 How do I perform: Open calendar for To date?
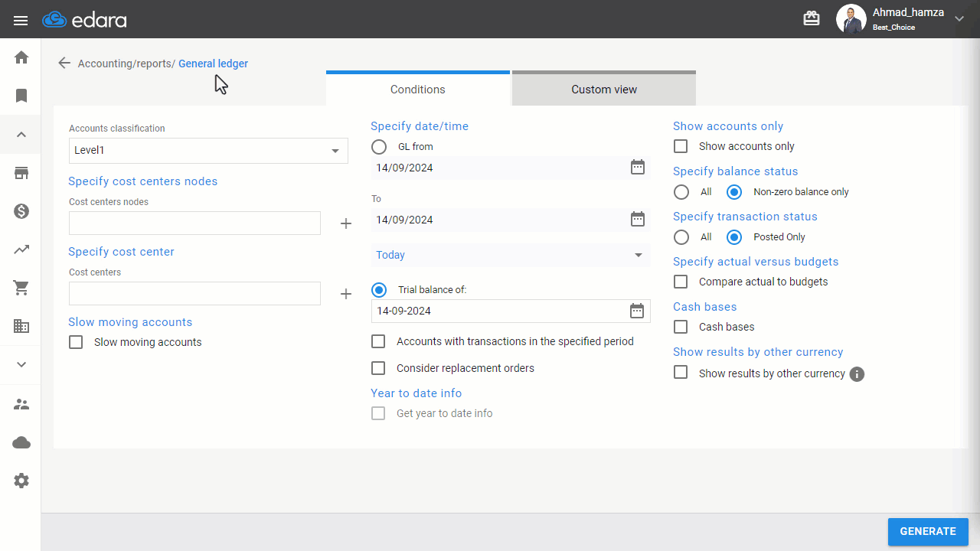pos(638,219)
